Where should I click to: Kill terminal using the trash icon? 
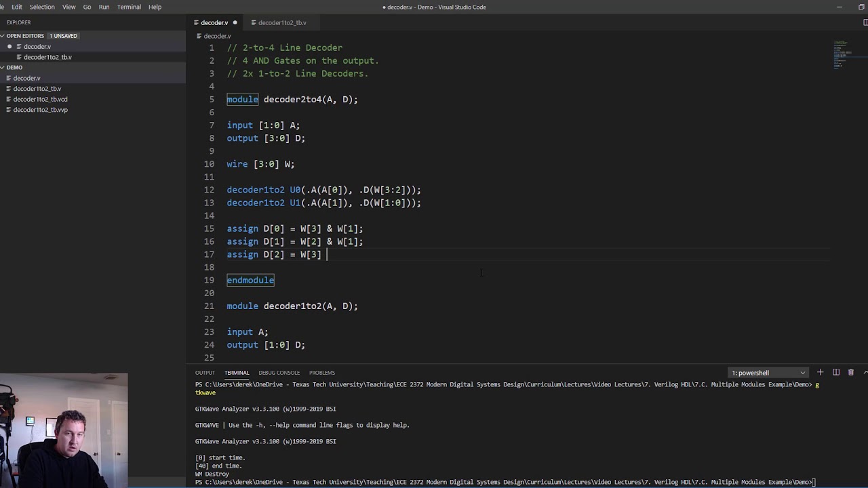tap(851, 372)
